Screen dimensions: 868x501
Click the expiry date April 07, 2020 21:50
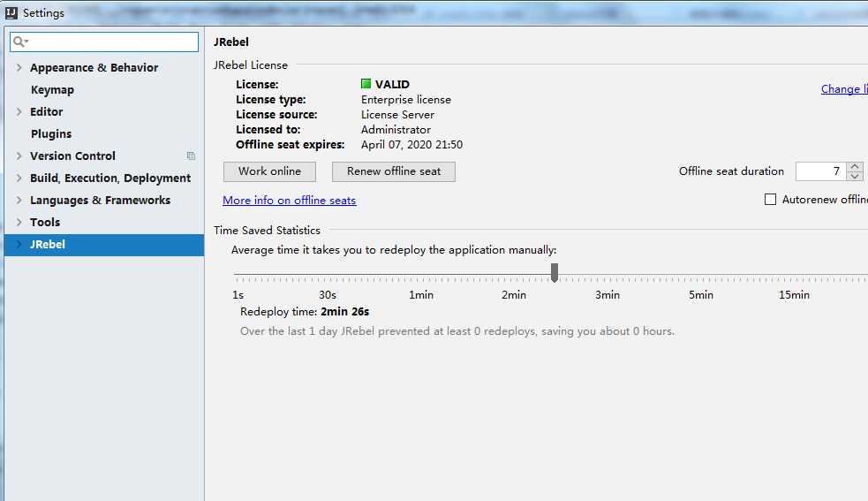(x=411, y=145)
